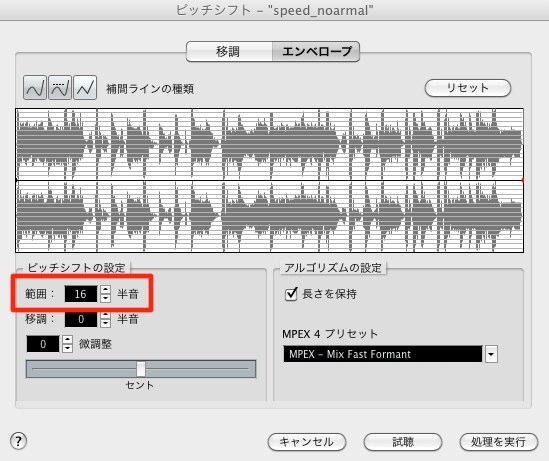Switch to the 移調 tab
549x461 pixels.
[229, 52]
